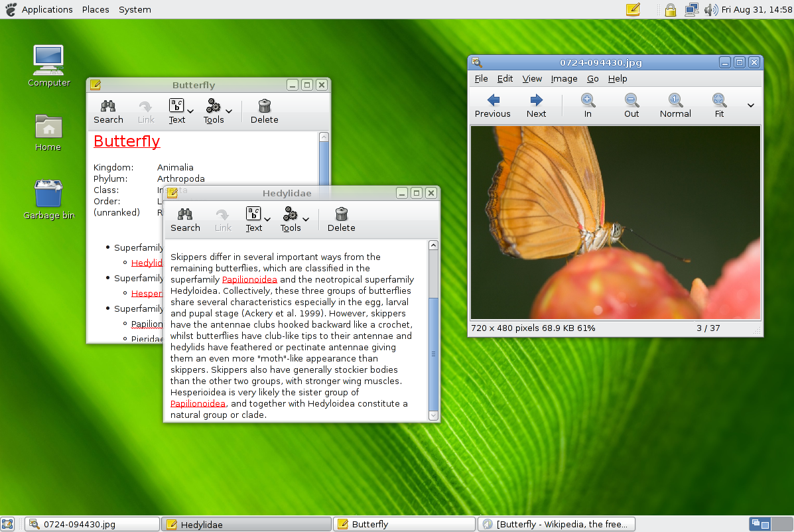Zoom Out in the image viewer
This screenshot has width=794, height=532.
coord(631,105)
